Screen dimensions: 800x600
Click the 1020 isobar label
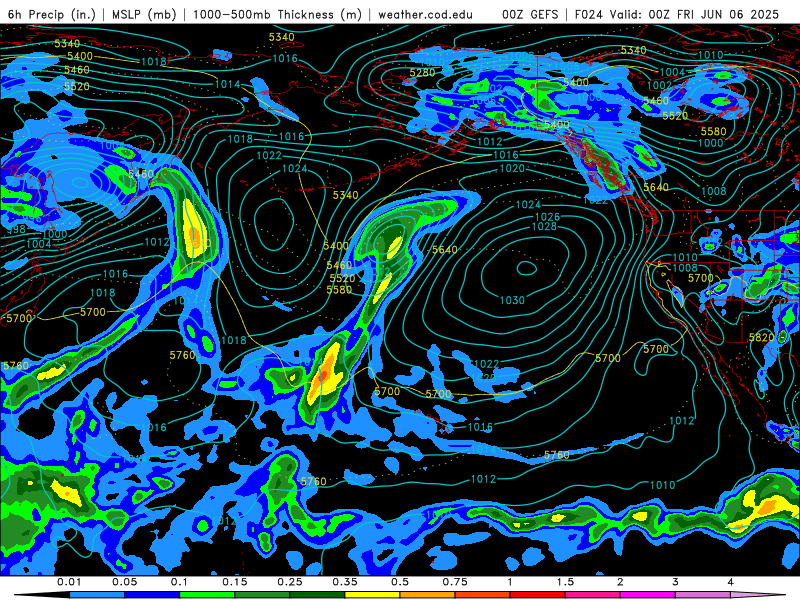pos(512,168)
